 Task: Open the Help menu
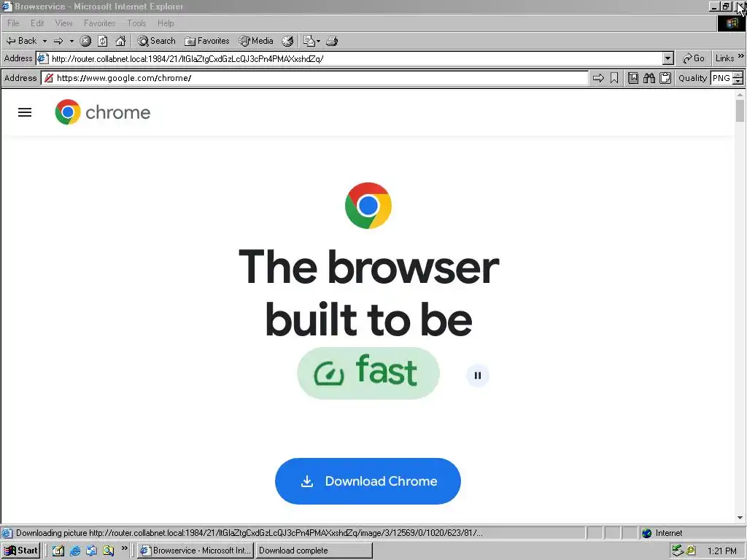[166, 23]
